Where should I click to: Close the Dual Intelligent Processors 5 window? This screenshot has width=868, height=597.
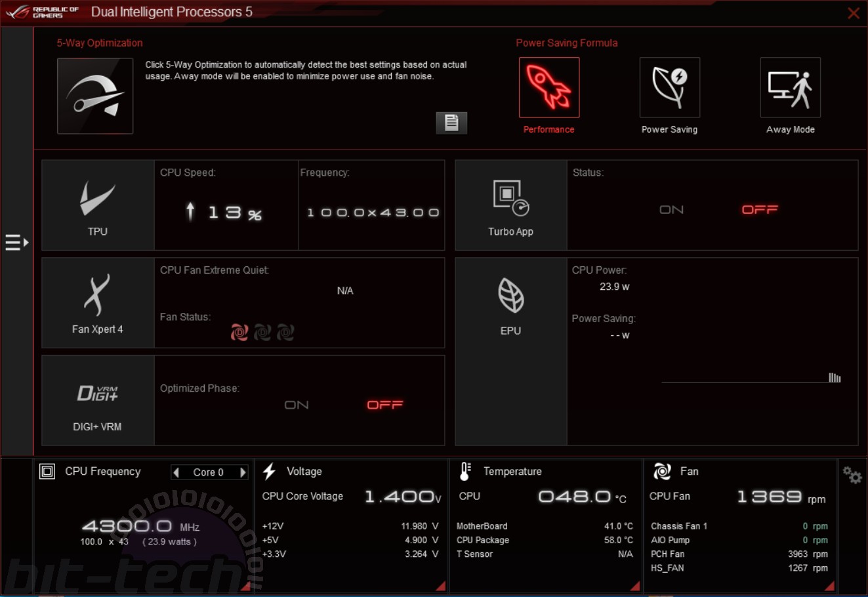(x=854, y=13)
